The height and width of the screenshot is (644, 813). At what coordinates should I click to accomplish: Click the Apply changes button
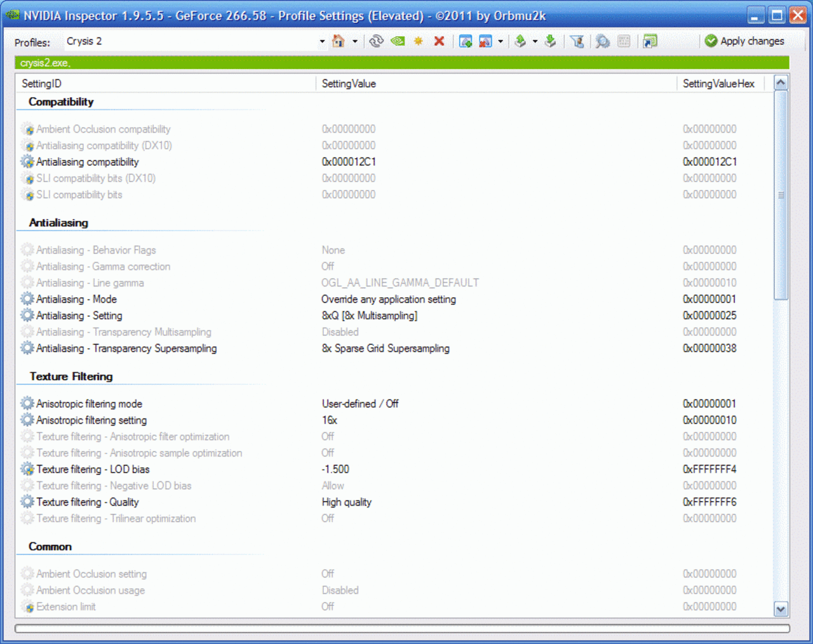[x=744, y=41]
